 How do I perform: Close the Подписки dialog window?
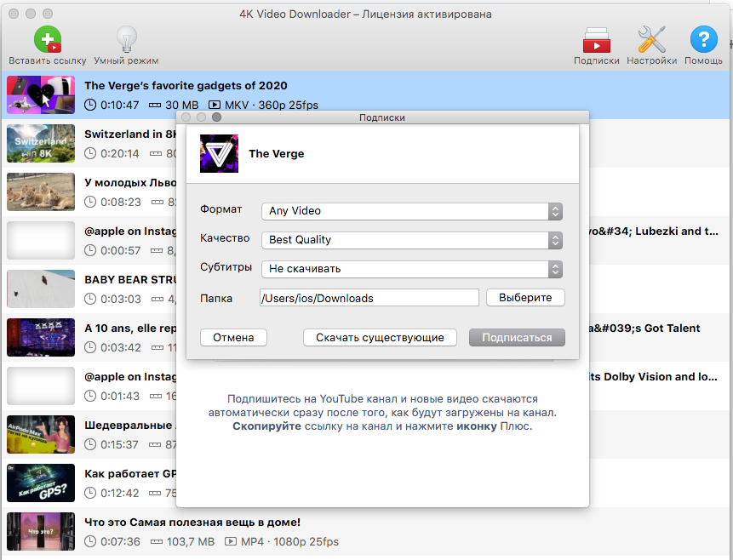click(186, 117)
